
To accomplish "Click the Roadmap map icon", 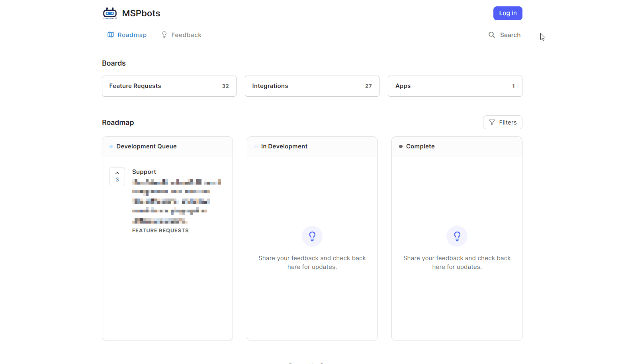I will pyautogui.click(x=111, y=35).
